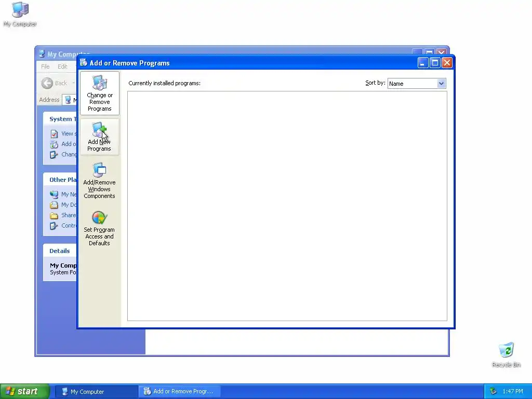Image resolution: width=532 pixels, height=399 pixels.
Task: Minimize Add or Remove Programs window
Action: 423,63
